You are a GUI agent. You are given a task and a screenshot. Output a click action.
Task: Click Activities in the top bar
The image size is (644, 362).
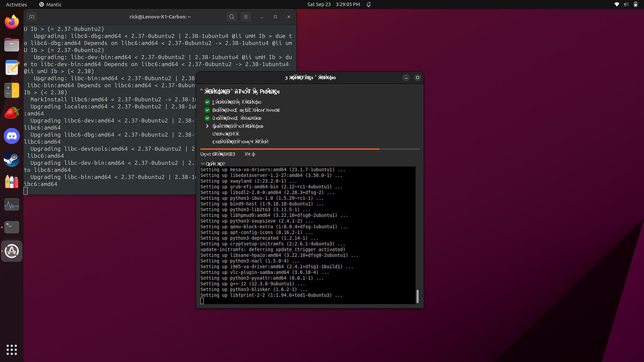(x=16, y=4)
